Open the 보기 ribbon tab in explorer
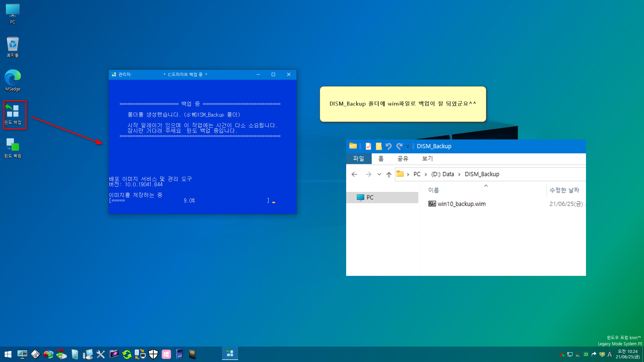644x362 pixels. [x=427, y=159]
